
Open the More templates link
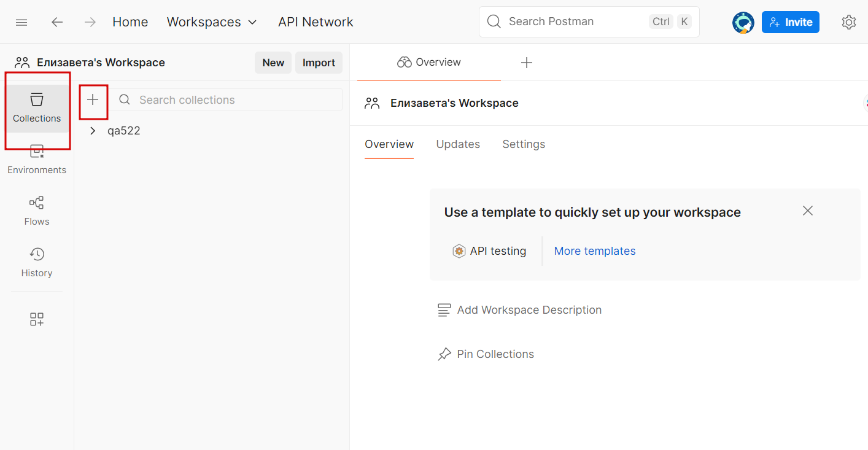(595, 251)
